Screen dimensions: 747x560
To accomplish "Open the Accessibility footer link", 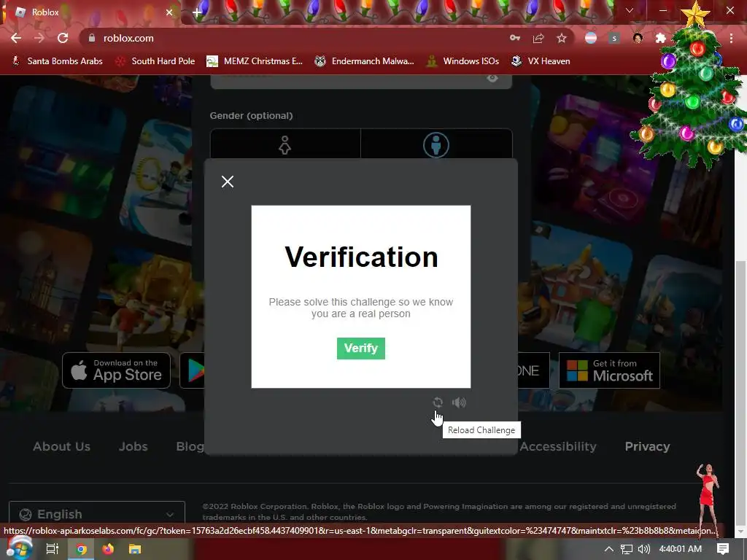I will (x=558, y=446).
